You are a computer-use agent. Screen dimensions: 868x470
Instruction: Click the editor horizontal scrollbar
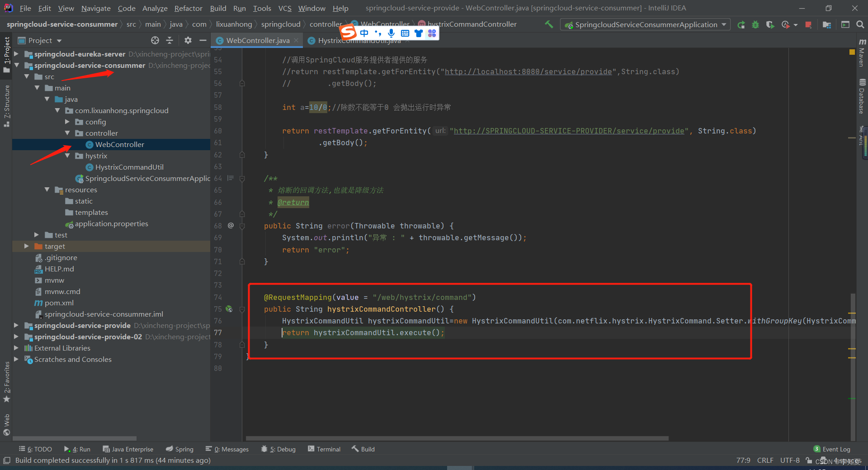(457, 438)
